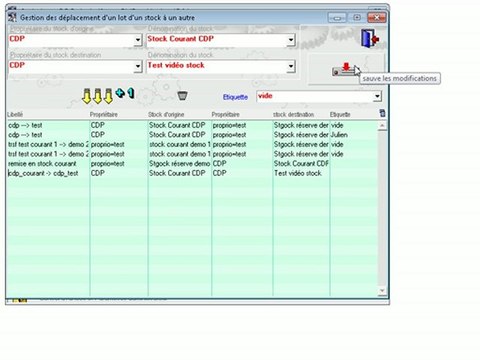
Task: Click the trash bin delete icon
Action: tap(182, 96)
